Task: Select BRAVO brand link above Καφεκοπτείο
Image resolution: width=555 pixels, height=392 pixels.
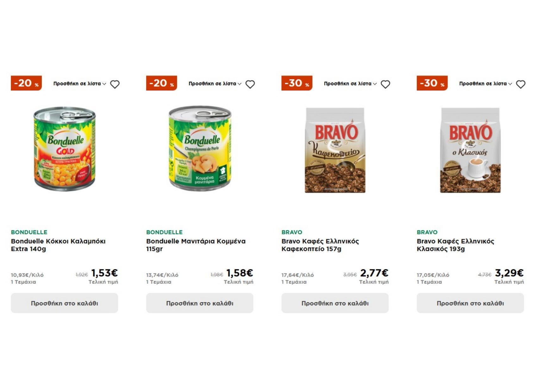Action: (292, 232)
